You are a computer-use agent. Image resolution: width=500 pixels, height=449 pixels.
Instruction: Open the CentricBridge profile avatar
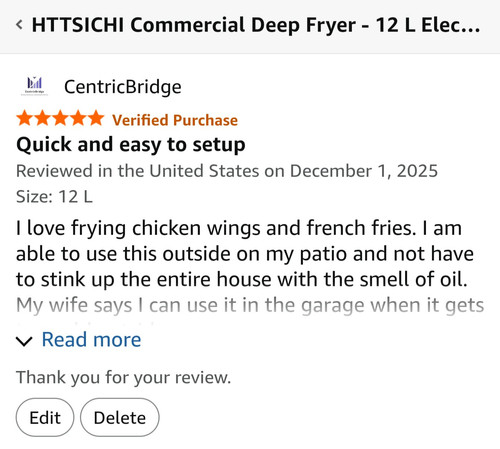pyautogui.click(x=34, y=86)
